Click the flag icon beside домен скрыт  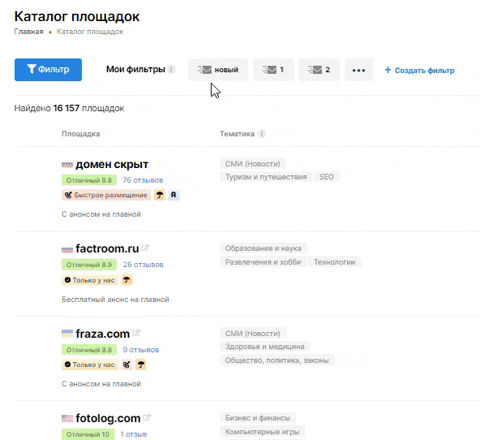(x=67, y=165)
